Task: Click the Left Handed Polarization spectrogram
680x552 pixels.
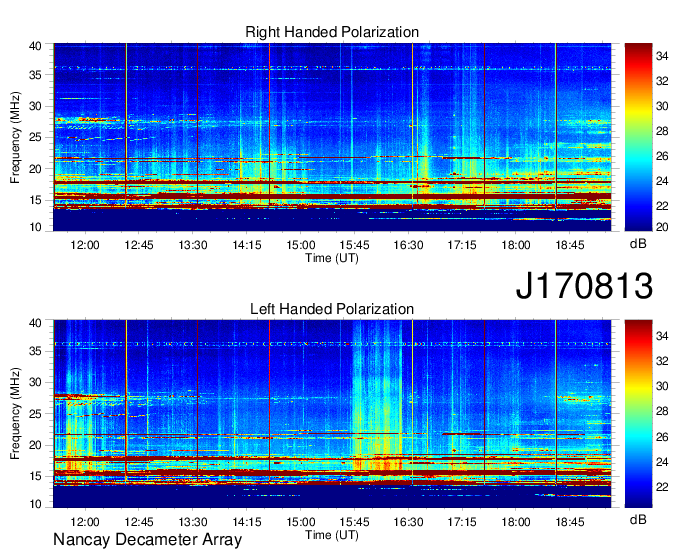Action: click(332, 414)
